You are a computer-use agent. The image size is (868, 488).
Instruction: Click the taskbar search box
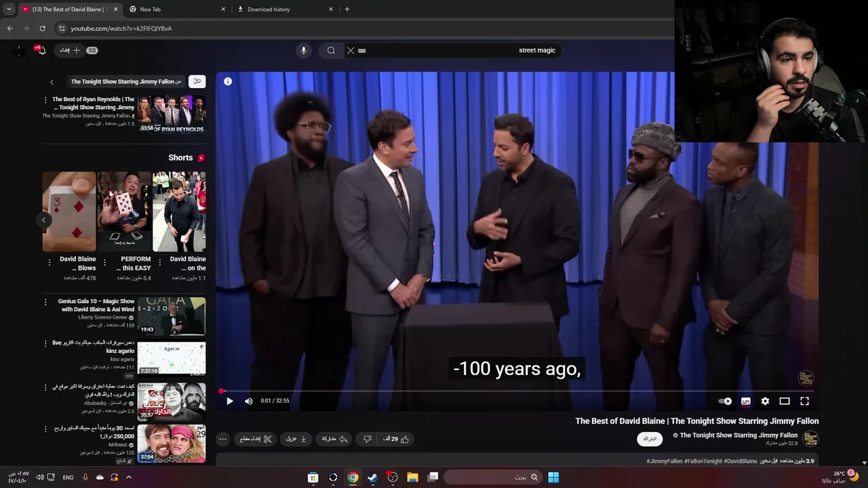492,477
